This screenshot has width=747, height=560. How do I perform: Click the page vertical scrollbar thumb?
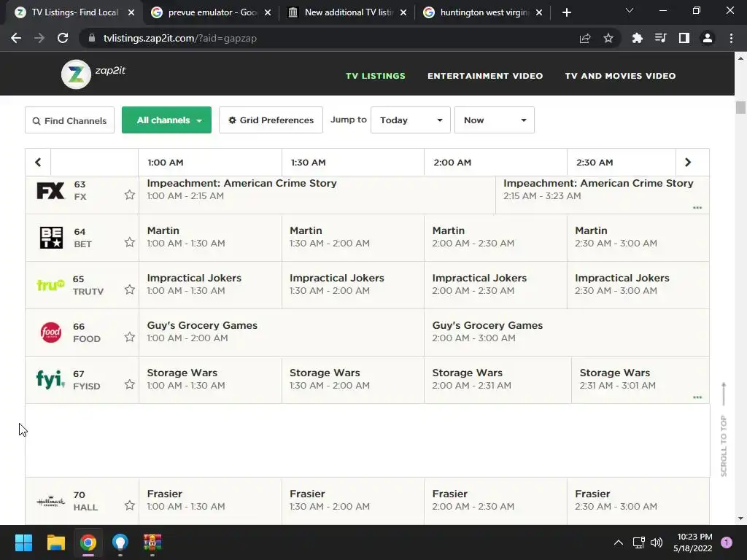[740, 108]
